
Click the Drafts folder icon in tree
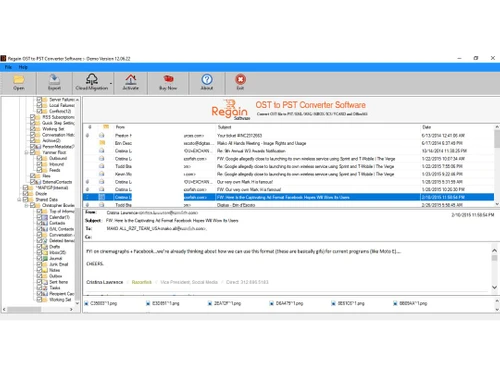click(45, 247)
